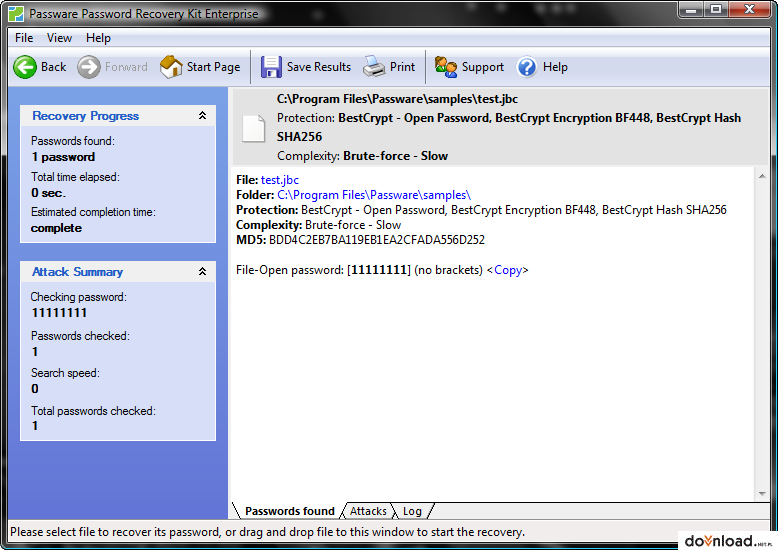Screen dimensions: 778x550
Task: Click the green Back arrow icon
Action: click(25, 67)
